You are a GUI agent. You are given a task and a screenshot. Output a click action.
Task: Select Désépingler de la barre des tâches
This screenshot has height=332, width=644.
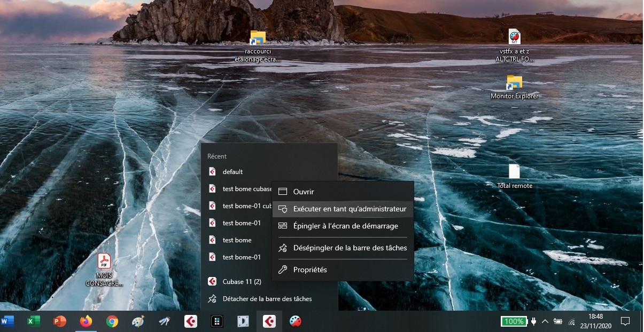coord(343,248)
